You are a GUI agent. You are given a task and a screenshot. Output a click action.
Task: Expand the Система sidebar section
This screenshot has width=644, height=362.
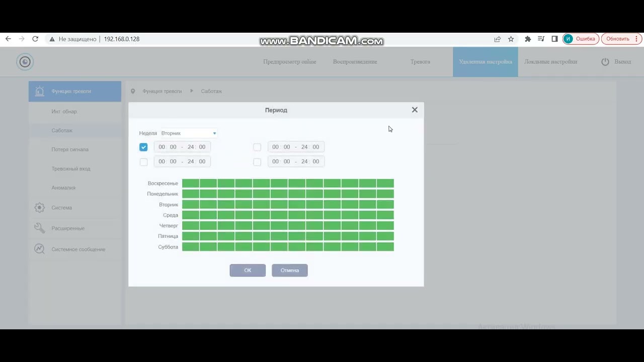[75, 208]
